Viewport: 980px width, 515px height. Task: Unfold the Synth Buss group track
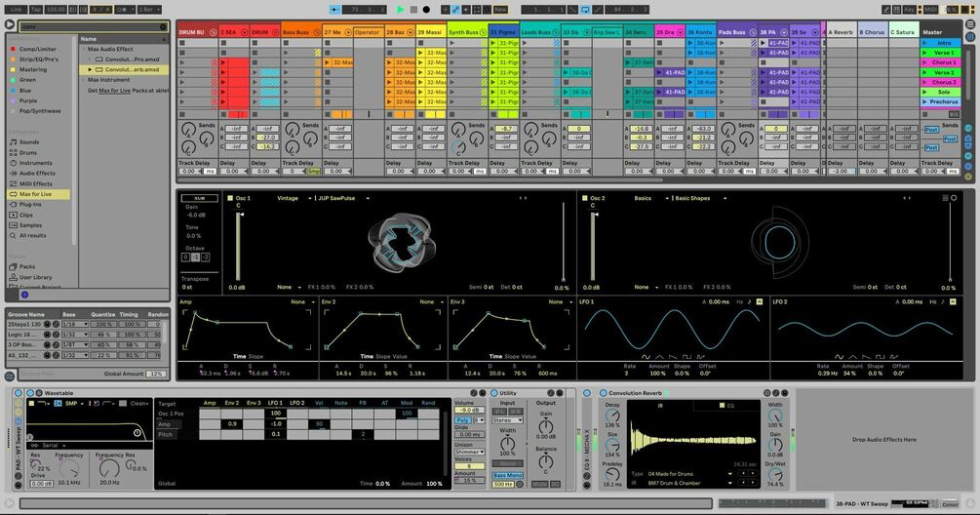click(483, 32)
